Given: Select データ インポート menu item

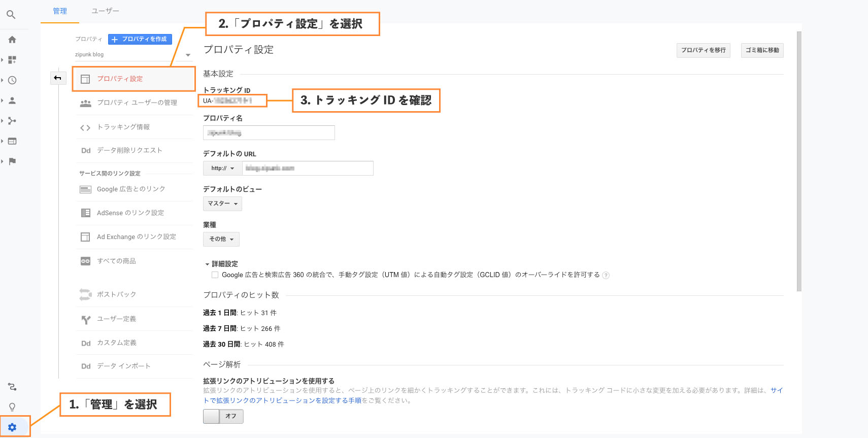Looking at the screenshot, I should (x=134, y=366).
